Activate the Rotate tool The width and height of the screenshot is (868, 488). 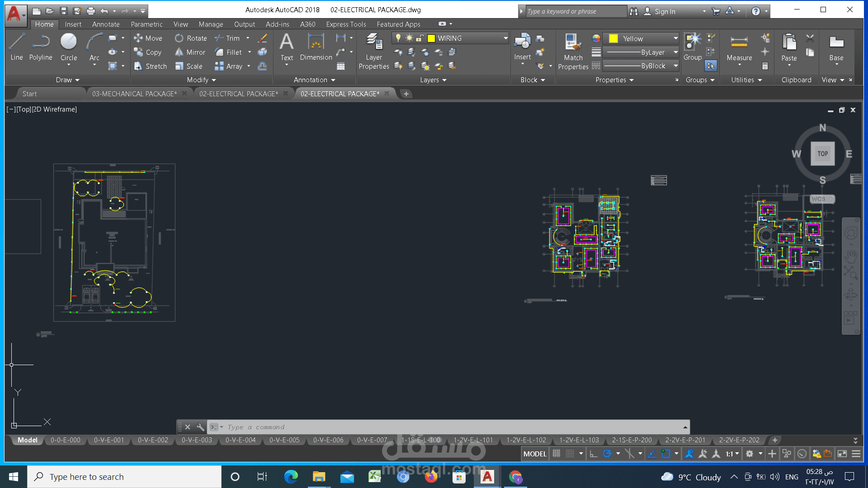(x=191, y=38)
